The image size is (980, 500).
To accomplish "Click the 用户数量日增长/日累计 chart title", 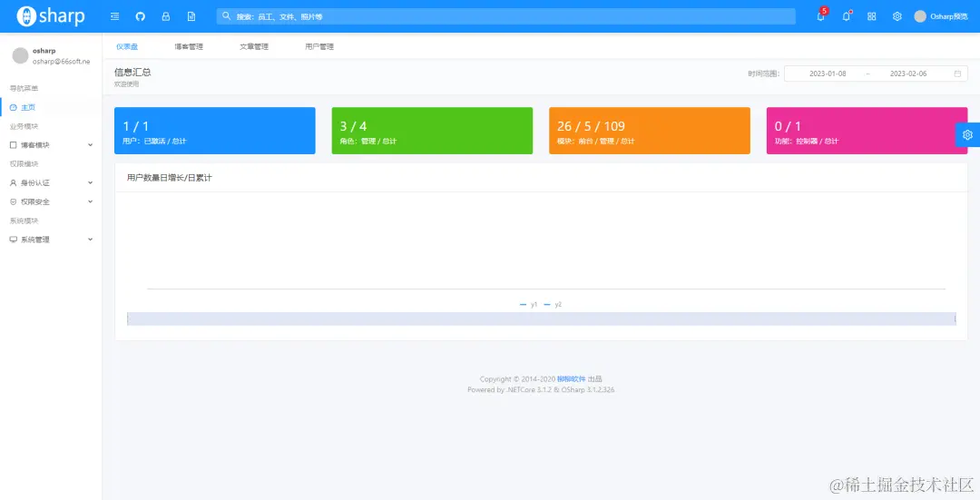I will click(x=170, y=178).
